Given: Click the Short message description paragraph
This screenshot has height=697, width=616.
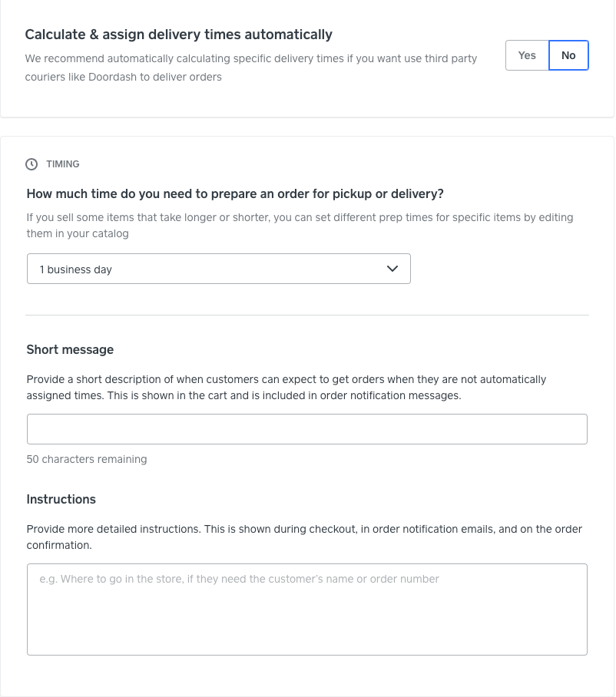Looking at the screenshot, I should 286,387.
